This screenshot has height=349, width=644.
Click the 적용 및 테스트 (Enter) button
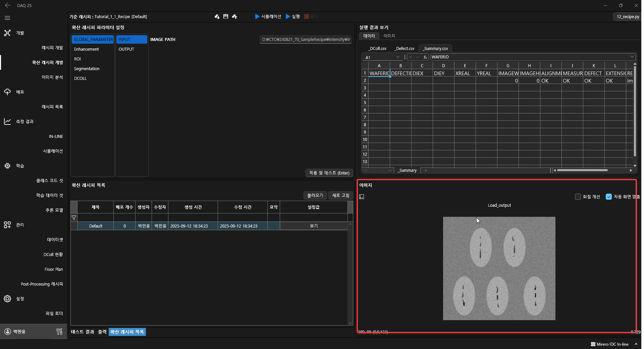click(x=329, y=173)
